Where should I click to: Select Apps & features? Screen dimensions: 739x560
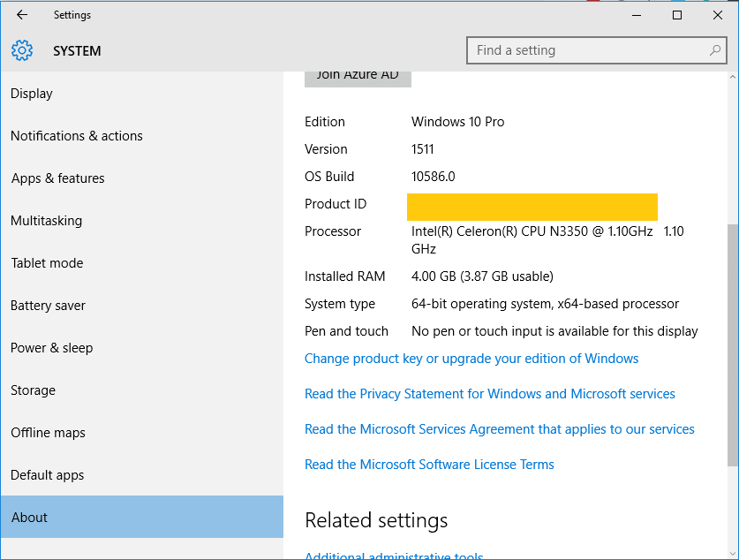142,178
